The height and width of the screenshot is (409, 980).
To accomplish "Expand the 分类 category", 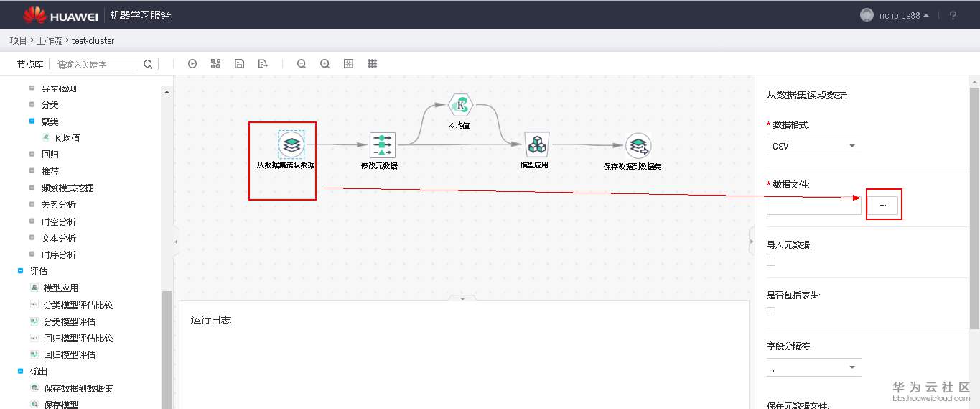I will (32, 105).
